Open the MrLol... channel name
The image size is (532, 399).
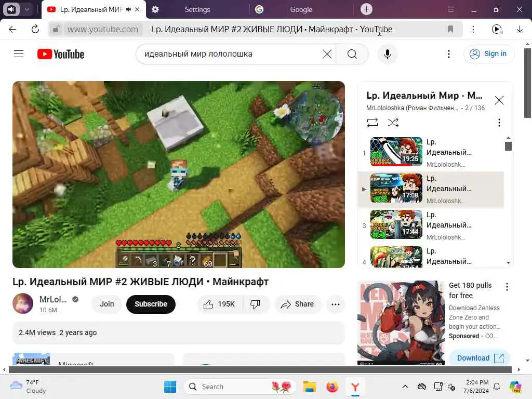point(53,299)
